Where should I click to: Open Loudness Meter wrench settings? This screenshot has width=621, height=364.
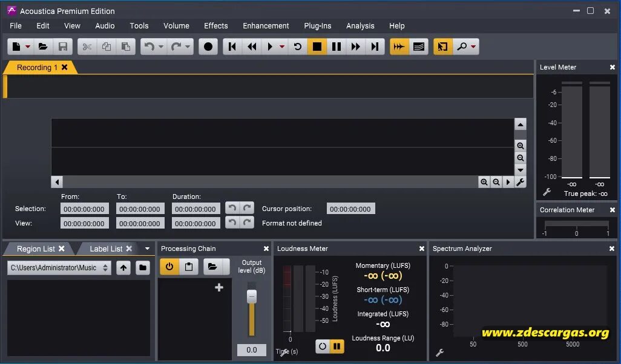pyautogui.click(x=283, y=353)
